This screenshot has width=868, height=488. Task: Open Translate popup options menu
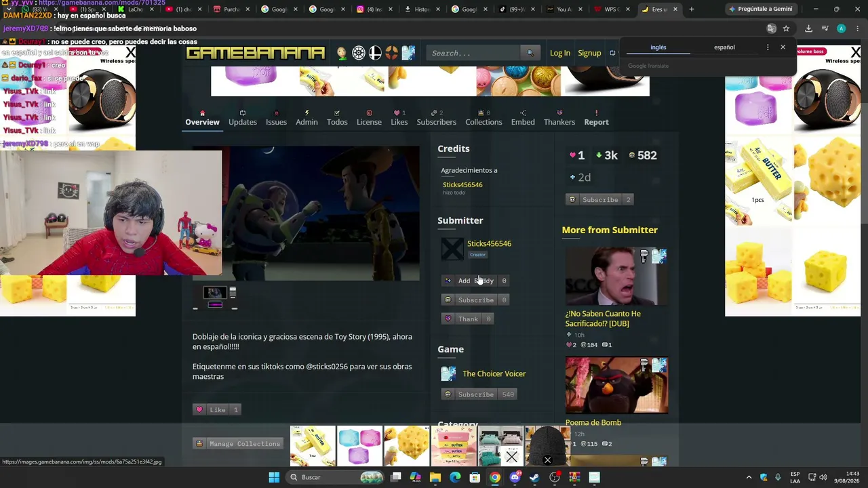coord(768,47)
